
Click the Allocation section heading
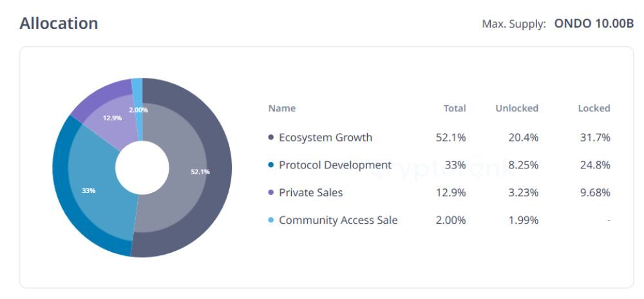[59, 24]
